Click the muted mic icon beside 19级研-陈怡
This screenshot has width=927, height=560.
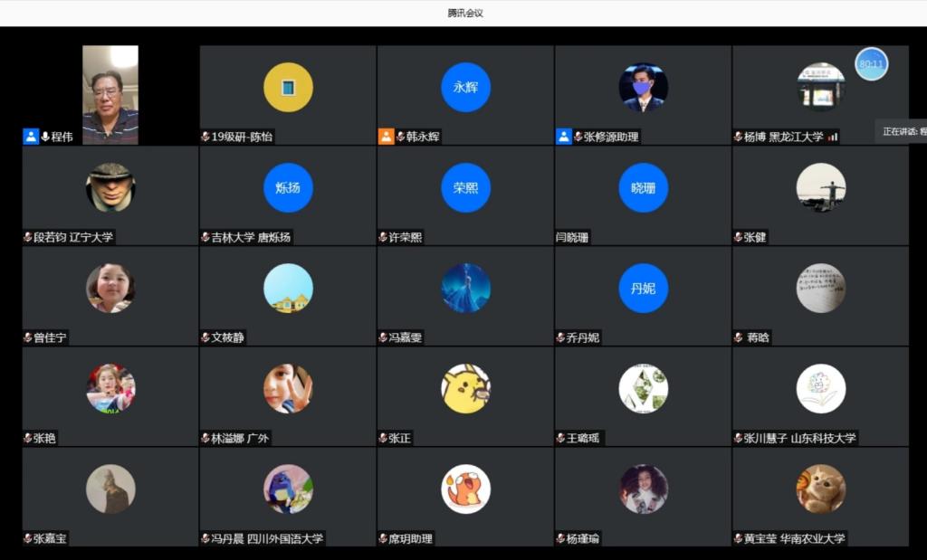[x=205, y=137]
